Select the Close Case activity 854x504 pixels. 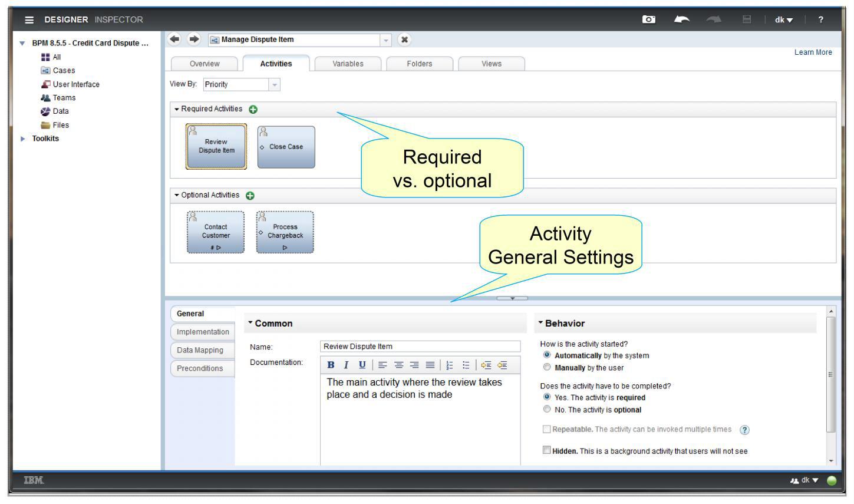[286, 147]
